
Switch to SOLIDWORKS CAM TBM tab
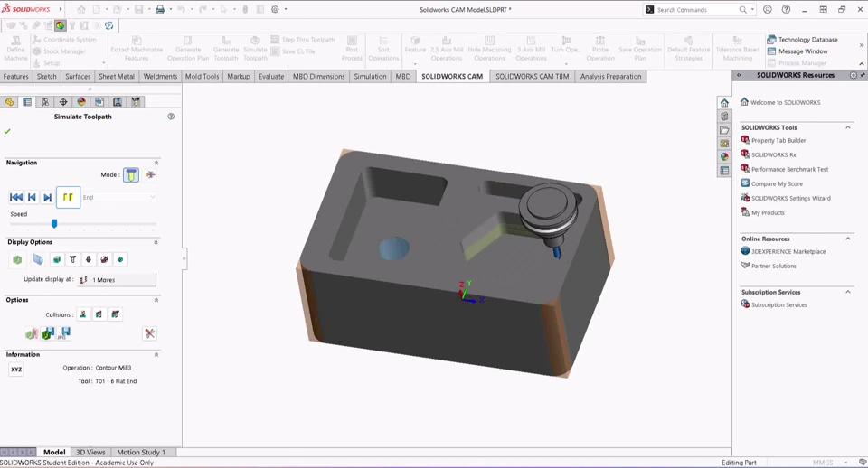[532, 76]
